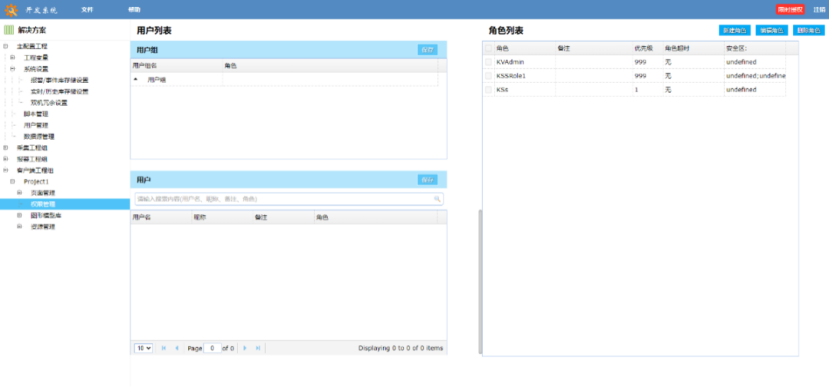Image resolution: width=830 pixels, height=388 pixels.
Task: Toggle the 客户端工程组 tree node expander
Action: pyautogui.click(x=6, y=170)
